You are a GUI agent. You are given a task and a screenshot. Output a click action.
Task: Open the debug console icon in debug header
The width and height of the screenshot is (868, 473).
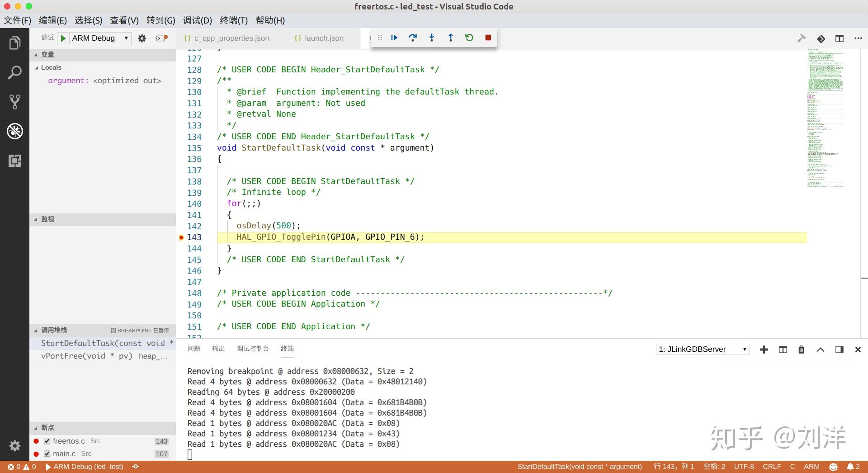coord(162,38)
